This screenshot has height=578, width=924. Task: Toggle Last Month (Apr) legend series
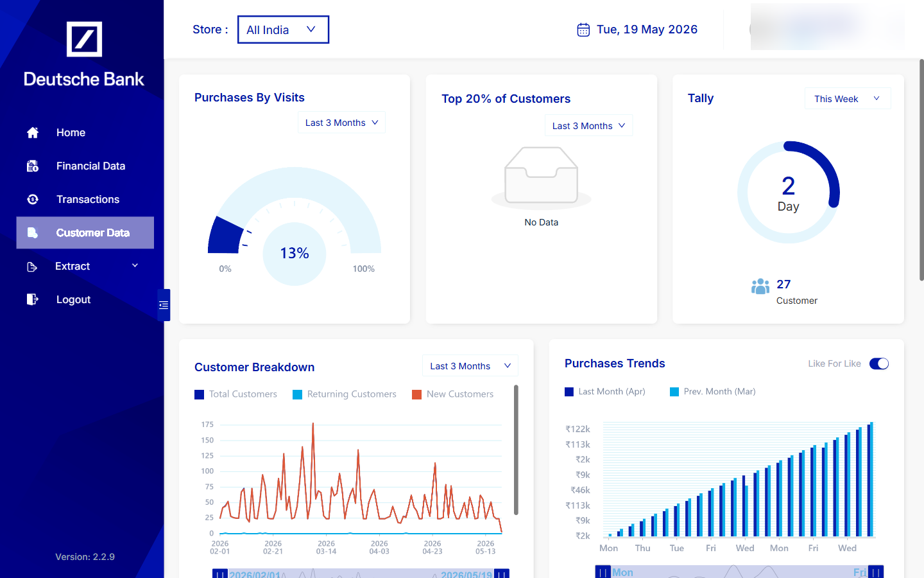(x=605, y=392)
